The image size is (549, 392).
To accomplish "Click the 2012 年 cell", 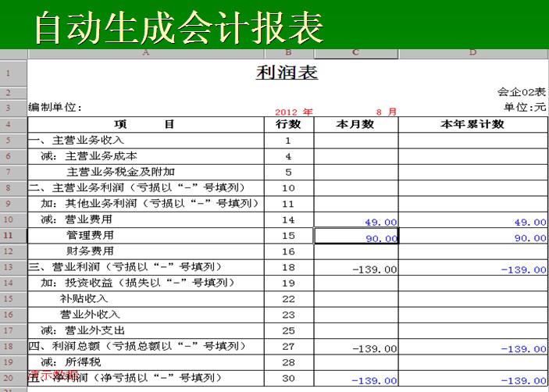I will [294, 112].
